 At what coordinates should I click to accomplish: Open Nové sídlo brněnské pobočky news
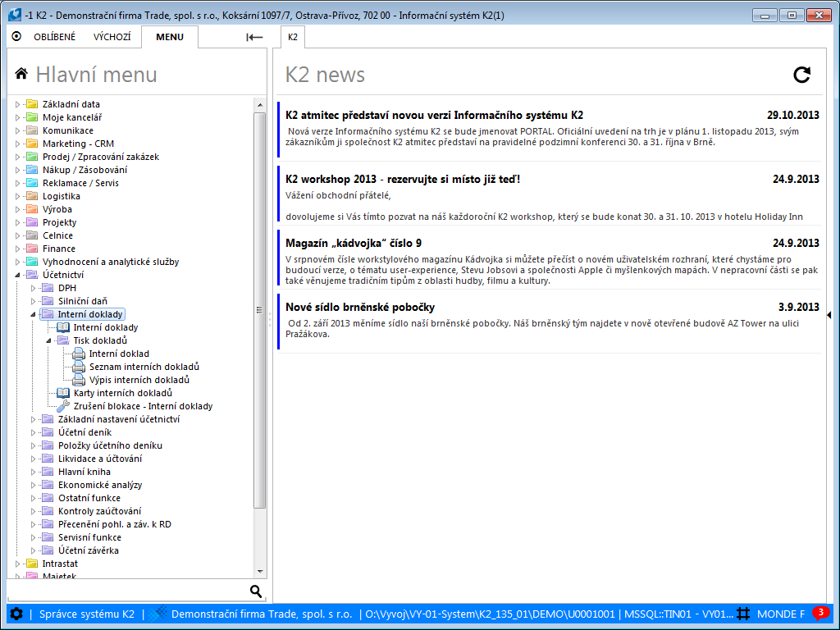click(360, 308)
